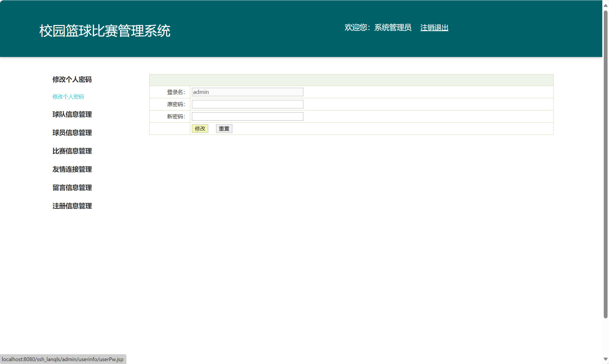This screenshot has width=609, height=364.
Task: Click the 注销退出 logout link
Action: click(x=434, y=28)
